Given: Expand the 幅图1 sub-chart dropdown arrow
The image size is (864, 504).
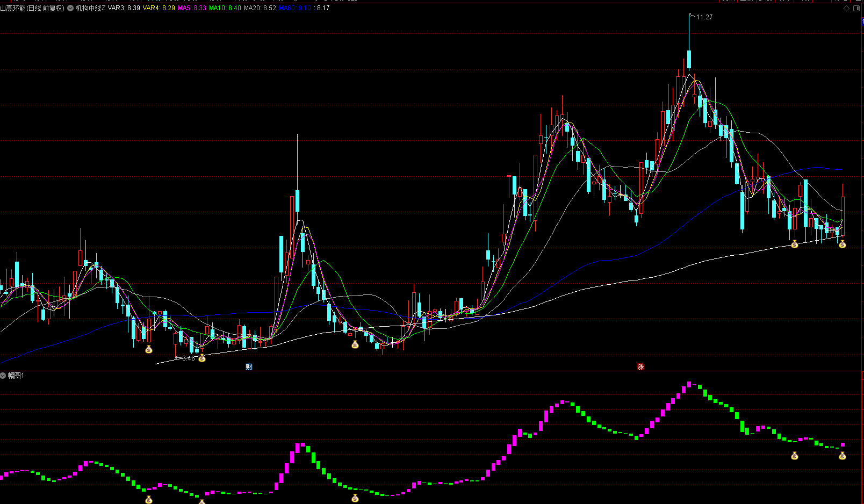Looking at the screenshot, I should [3, 376].
